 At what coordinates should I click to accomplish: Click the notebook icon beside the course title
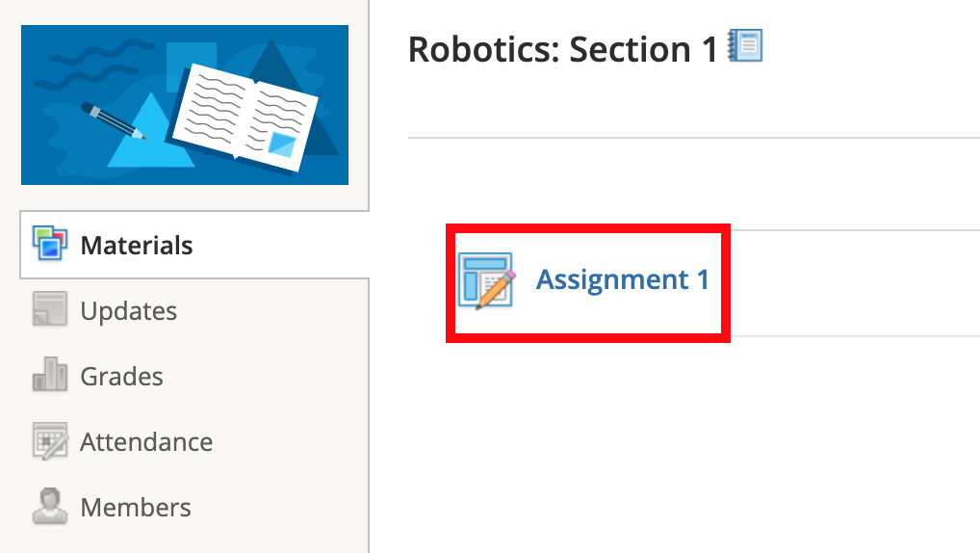point(745,46)
